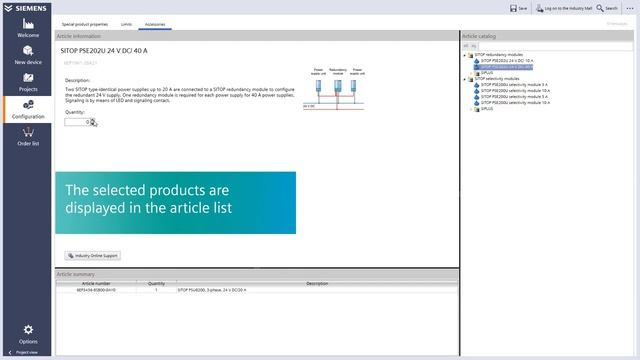The width and height of the screenshot is (640, 360).
Task: Save the project from top bar
Action: click(x=518, y=8)
